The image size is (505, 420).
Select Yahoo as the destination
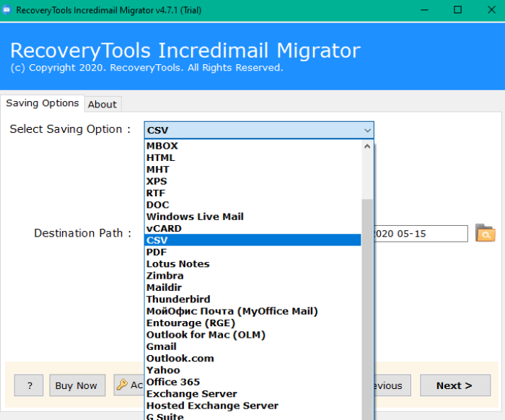click(252, 370)
